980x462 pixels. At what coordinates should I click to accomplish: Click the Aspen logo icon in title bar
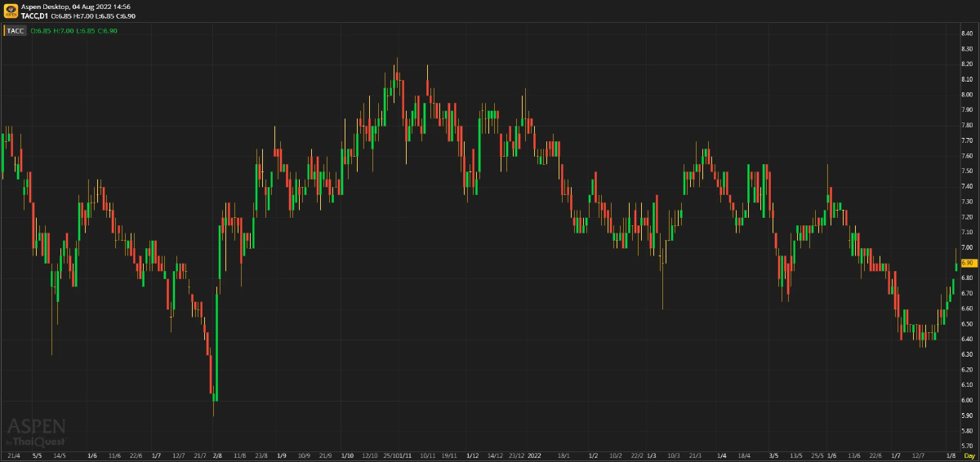coord(11,11)
